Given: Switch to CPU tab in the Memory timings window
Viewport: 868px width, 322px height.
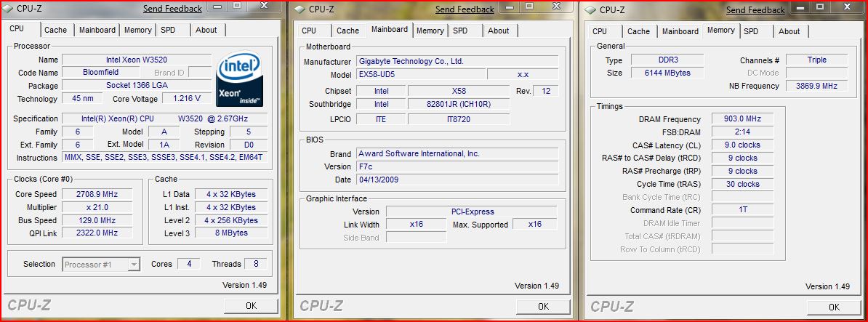Looking at the screenshot, I should [x=600, y=31].
